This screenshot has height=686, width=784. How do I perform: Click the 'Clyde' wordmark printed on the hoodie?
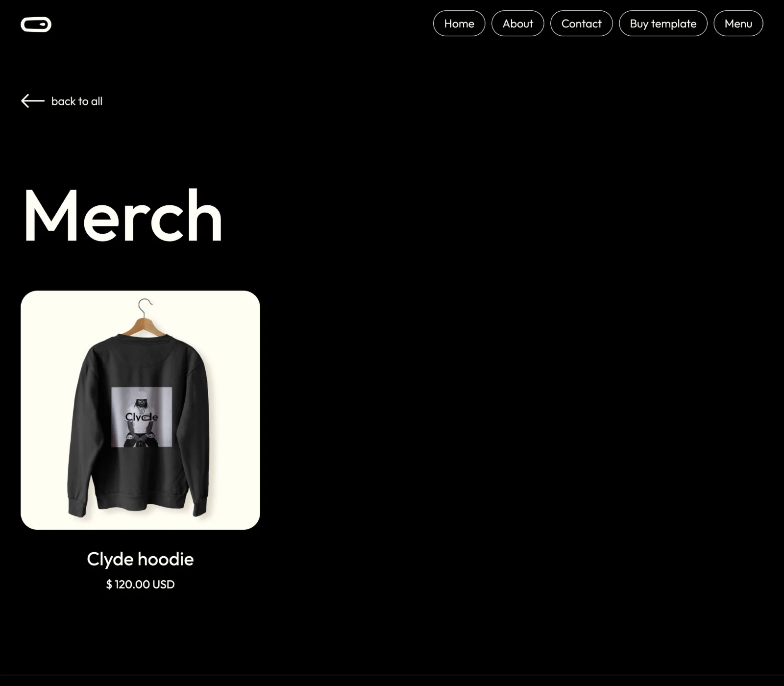coord(142,417)
